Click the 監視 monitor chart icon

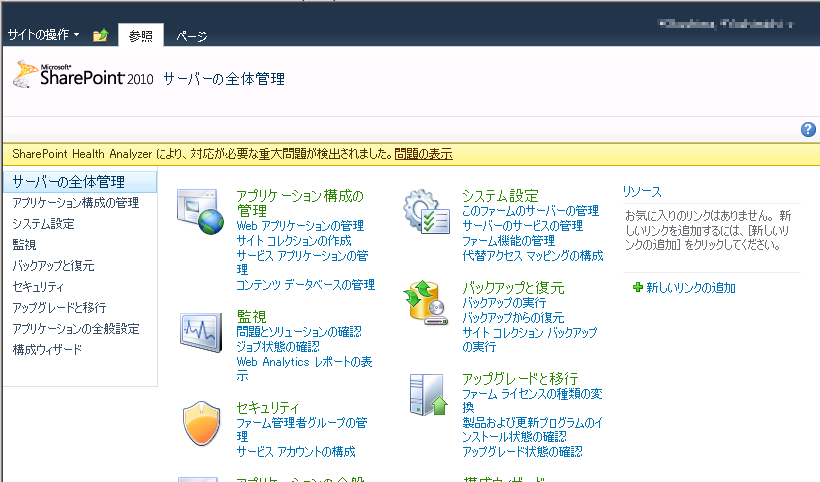(x=201, y=332)
